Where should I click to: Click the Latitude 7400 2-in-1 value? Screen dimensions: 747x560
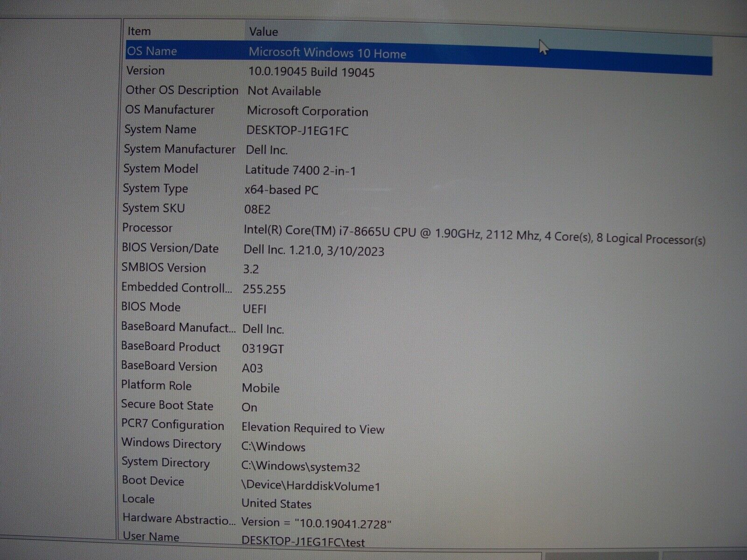301,170
